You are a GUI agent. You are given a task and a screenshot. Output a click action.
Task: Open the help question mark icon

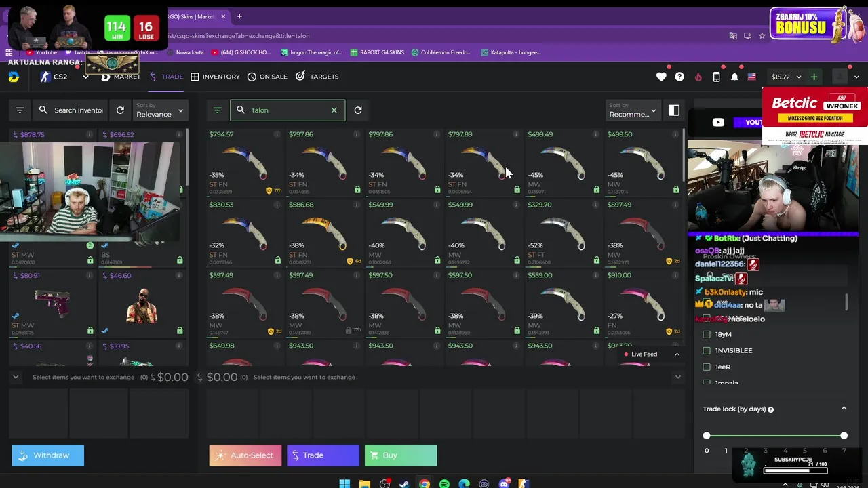coord(679,77)
